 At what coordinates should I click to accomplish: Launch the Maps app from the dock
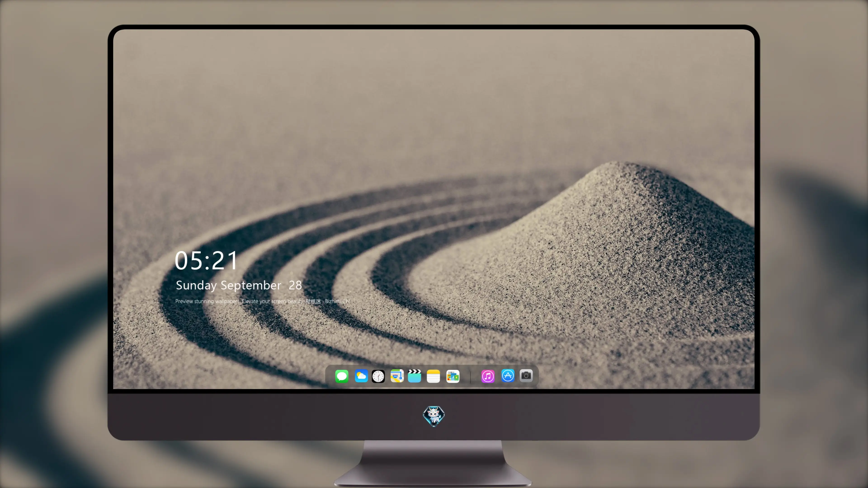click(x=397, y=376)
